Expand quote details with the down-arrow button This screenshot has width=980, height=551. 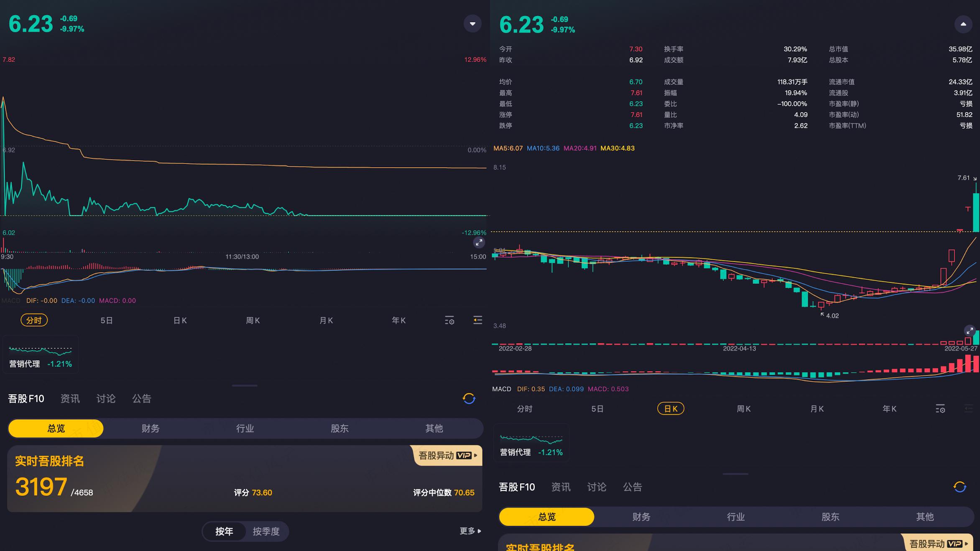tap(472, 23)
